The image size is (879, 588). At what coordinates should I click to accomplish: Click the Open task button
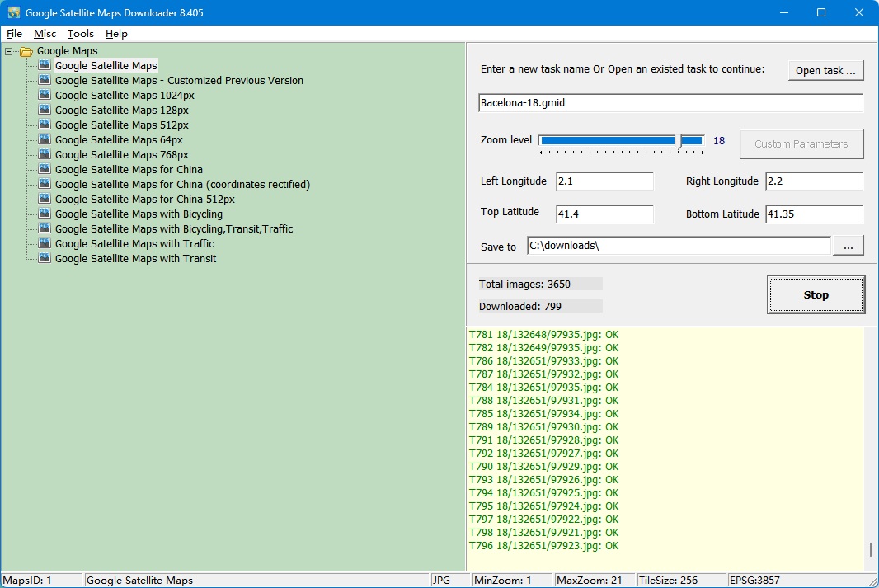tap(825, 71)
